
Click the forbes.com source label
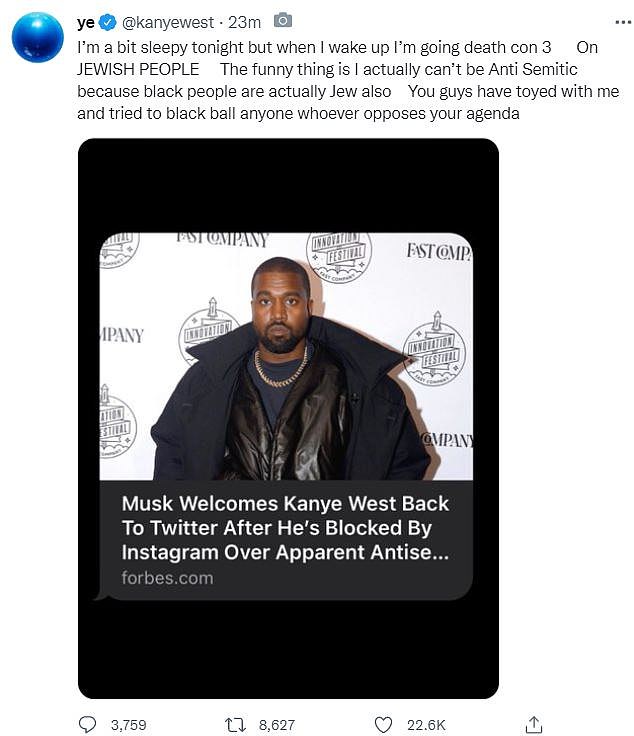[x=167, y=577]
